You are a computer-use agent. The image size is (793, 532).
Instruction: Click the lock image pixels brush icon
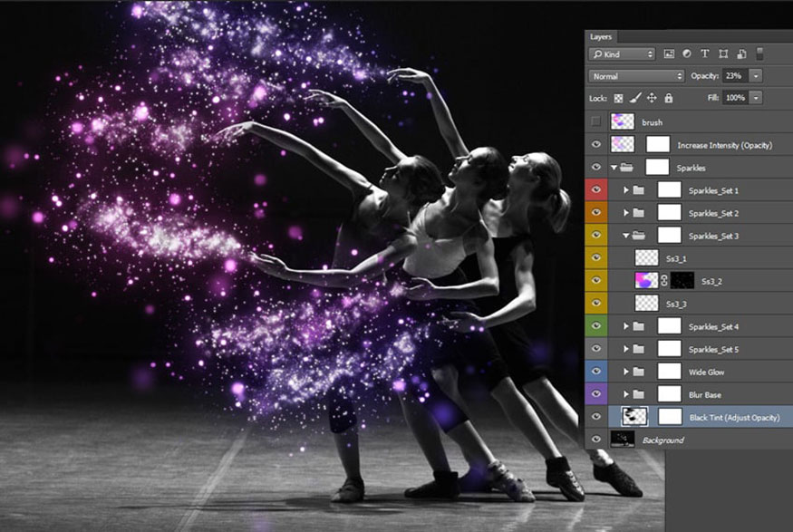(x=635, y=98)
